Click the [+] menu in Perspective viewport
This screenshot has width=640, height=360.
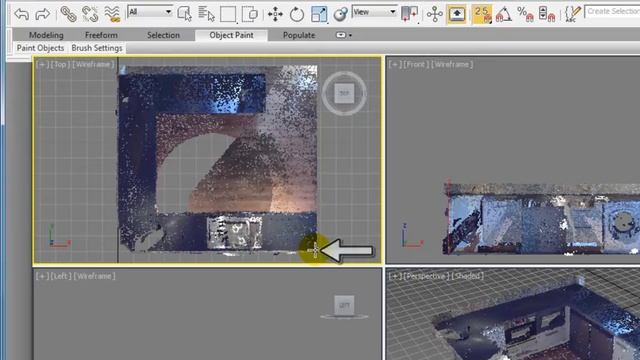pyautogui.click(x=394, y=276)
